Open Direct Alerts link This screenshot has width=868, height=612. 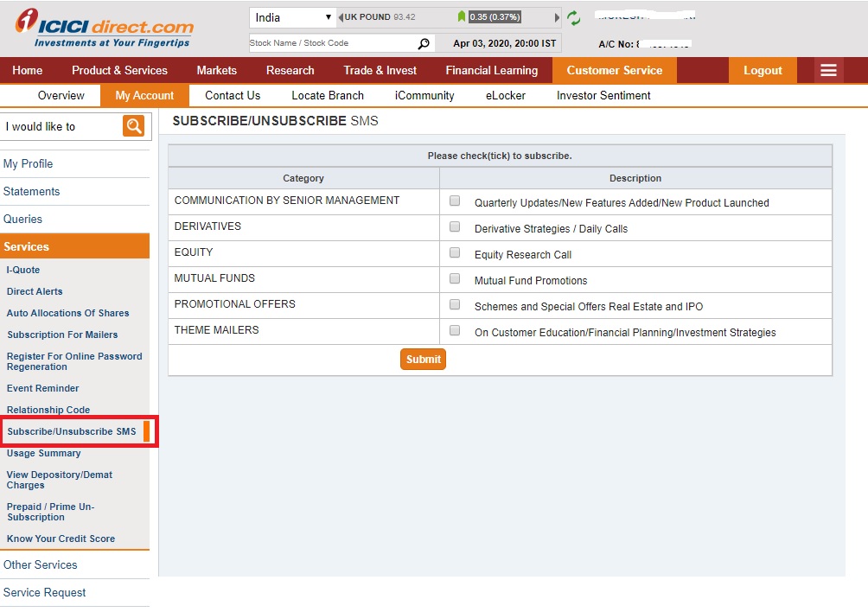(x=35, y=291)
